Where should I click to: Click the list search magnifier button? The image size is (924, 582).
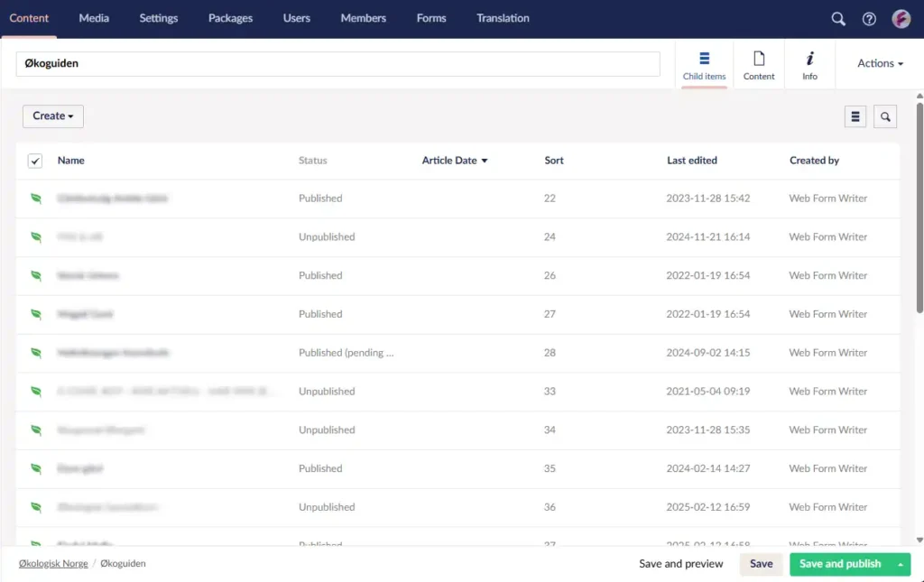(885, 116)
